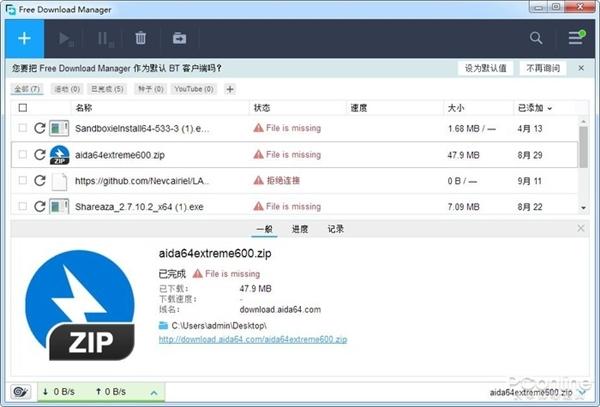The width and height of the screenshot is (600, 407).
Task: Expand the speed panel chevron in status bar
Action: tap(154, 392)
